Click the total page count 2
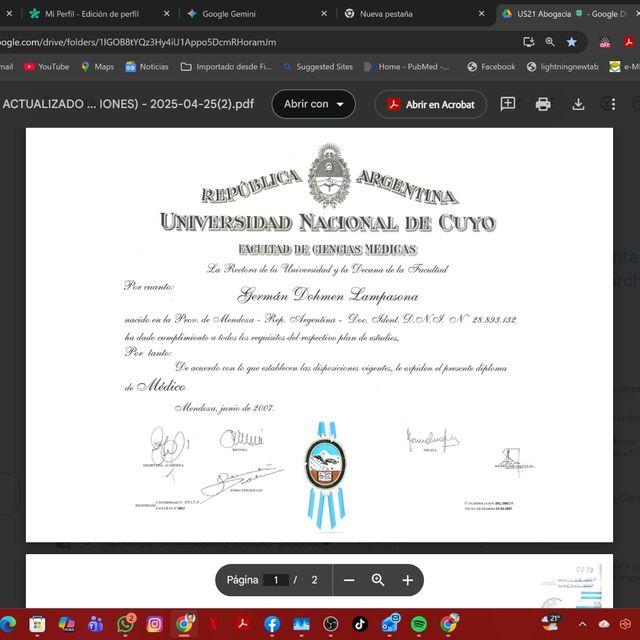Screen dimensions: 640x640 point(314,580)
